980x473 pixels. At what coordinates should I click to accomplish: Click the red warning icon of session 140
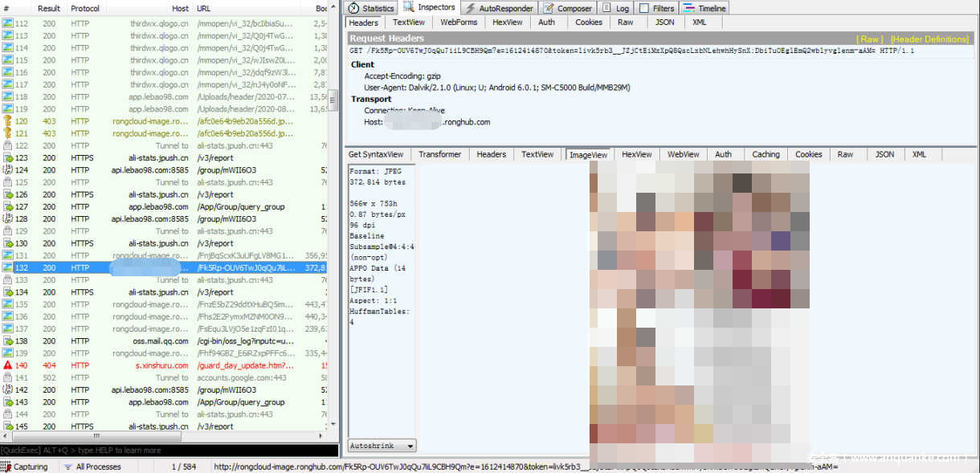(7, 365)
